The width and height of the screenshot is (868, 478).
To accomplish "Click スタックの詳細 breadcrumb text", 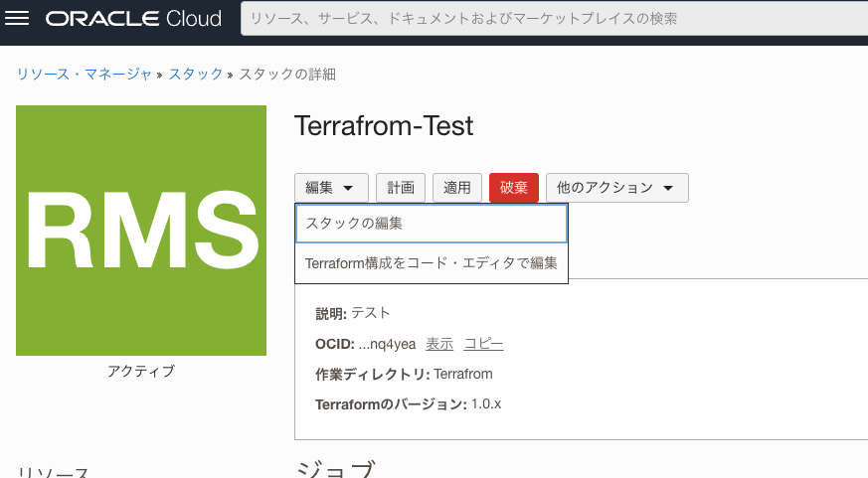I will 287,75.
